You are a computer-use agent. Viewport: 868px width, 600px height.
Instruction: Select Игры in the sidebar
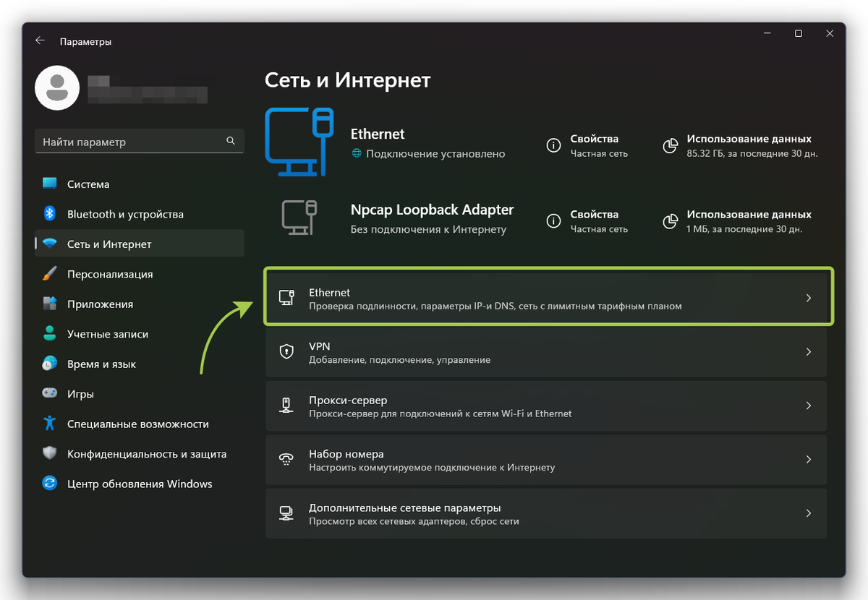tap(140, 394)
